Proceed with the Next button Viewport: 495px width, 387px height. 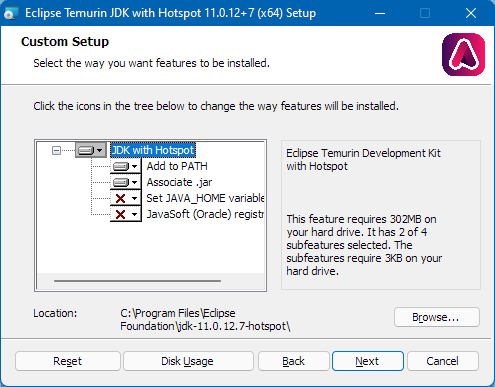pos(368,361)
